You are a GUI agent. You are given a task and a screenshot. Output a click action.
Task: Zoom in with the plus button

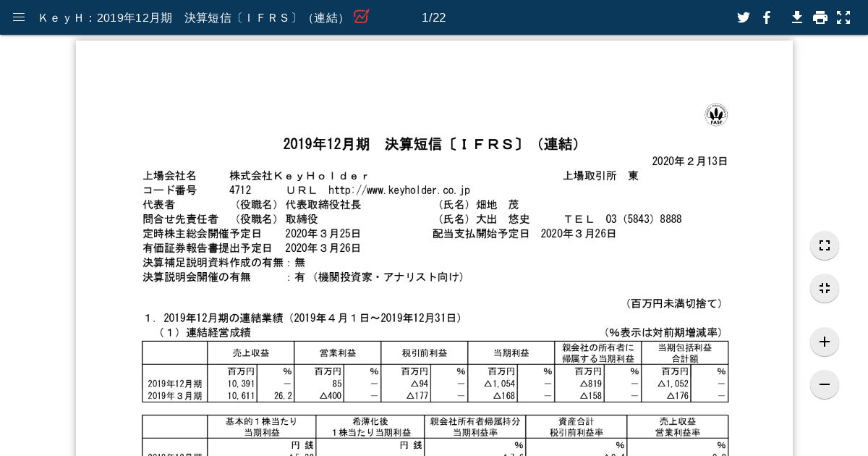click(x=825, y=342)
